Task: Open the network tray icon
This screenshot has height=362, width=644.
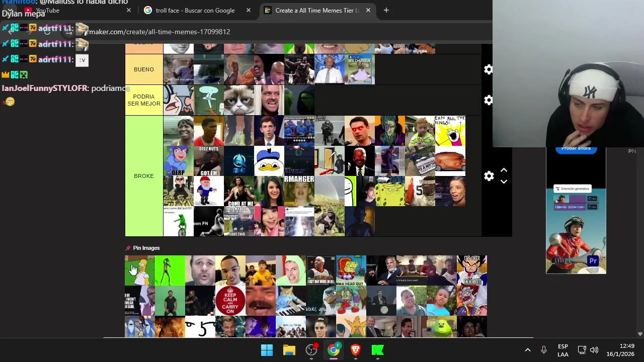Action: [582, 350]
